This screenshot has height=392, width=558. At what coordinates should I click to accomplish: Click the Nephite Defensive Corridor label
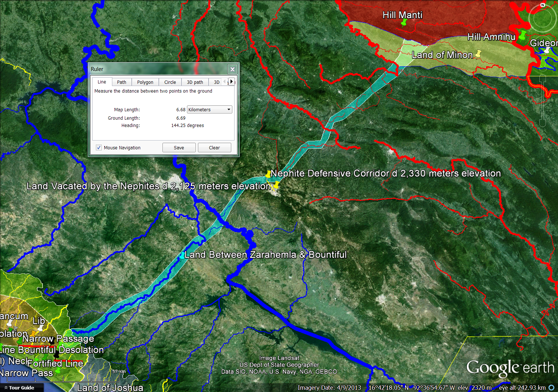[386, 173]
